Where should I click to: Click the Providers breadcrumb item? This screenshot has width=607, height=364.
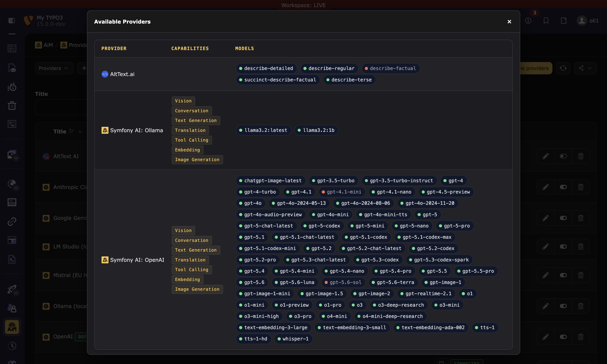[x=74, y=45]
